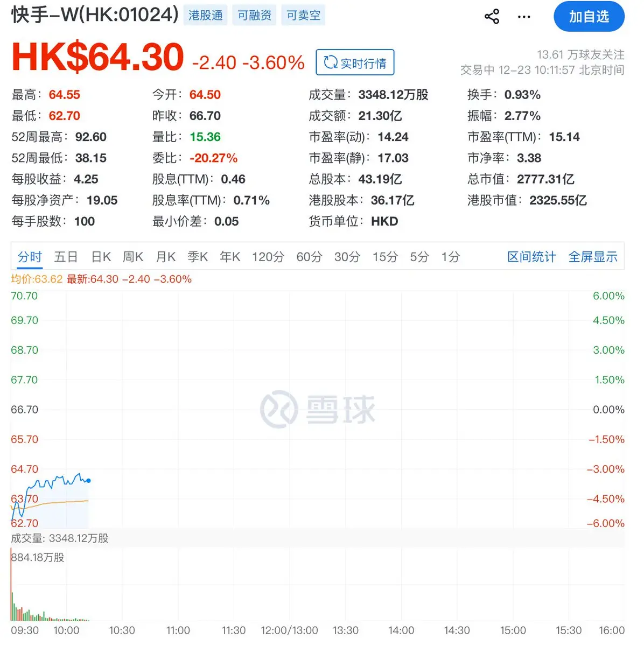Click the share icon
Screen dimensions: 644x646
492,17
